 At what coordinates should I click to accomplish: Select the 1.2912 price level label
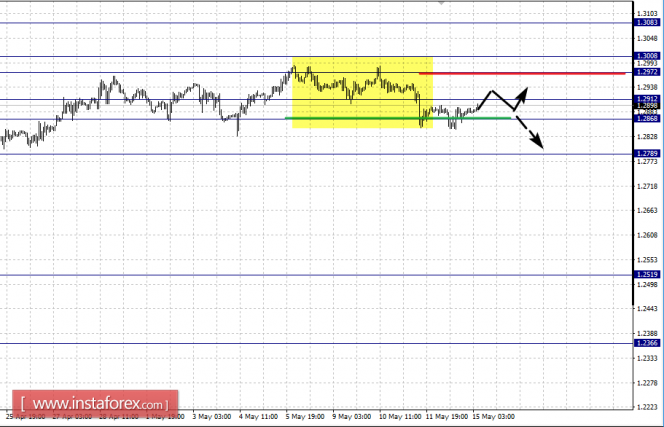[x=647, y=99]
